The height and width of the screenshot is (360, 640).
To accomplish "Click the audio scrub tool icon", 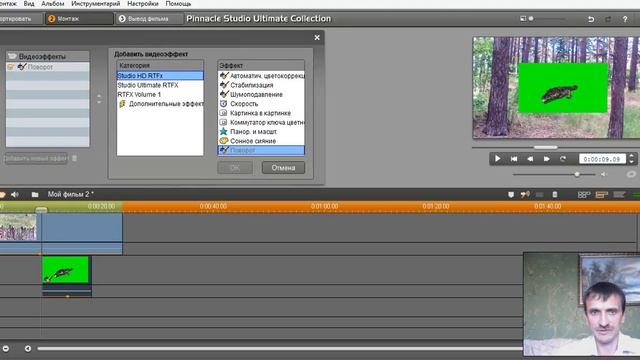I will coord(525,195).
